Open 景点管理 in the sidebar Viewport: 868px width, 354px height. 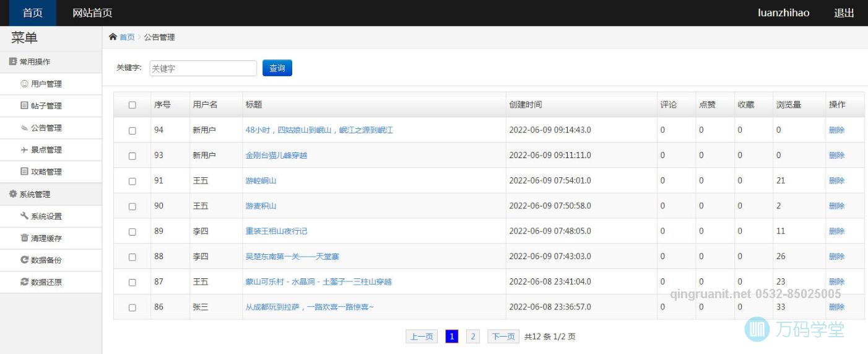click(x=51, y=149)
